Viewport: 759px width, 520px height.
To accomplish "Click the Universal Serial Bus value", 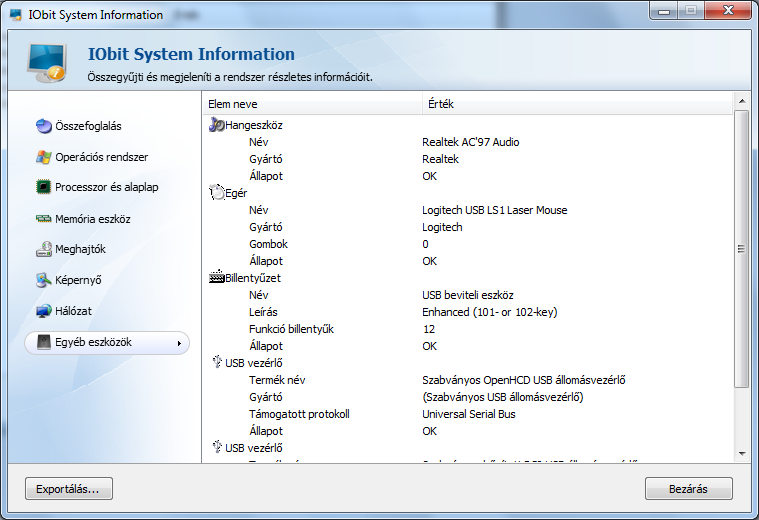I will click(469, 413).
